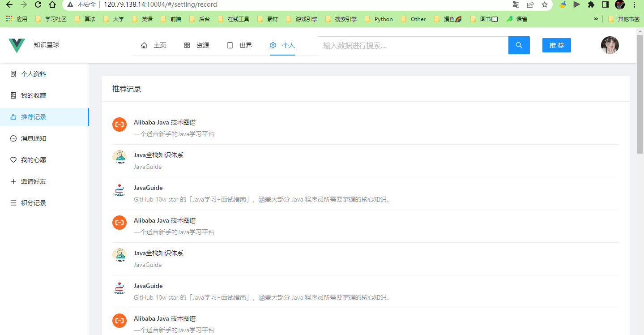Screen dimensions: 644x335
Task: Open first Alibaba Java 技术图谱 title
Action: 165,122
